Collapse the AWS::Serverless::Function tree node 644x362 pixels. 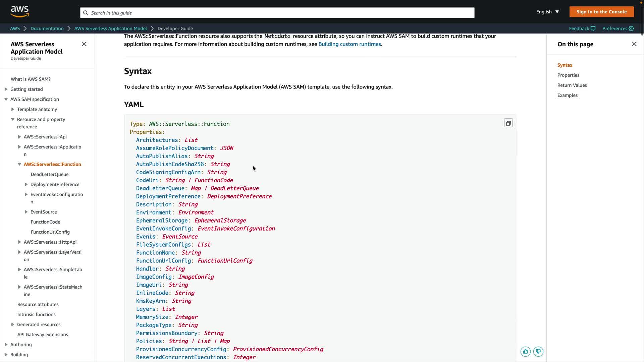pyautogui.click(x=19, y=164)
